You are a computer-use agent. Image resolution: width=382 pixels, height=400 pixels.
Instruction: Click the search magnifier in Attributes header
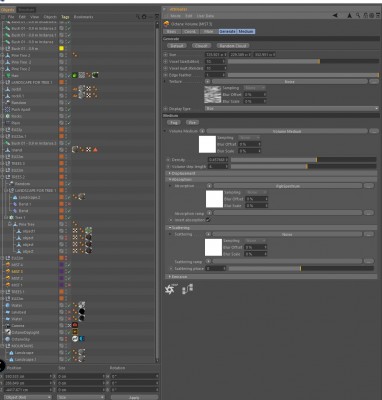tap(358, 15)
